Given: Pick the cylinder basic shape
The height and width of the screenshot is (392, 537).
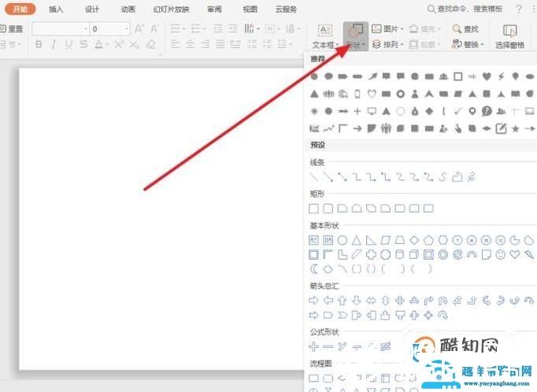Looking at the screenshot, I should pos(400,254).
